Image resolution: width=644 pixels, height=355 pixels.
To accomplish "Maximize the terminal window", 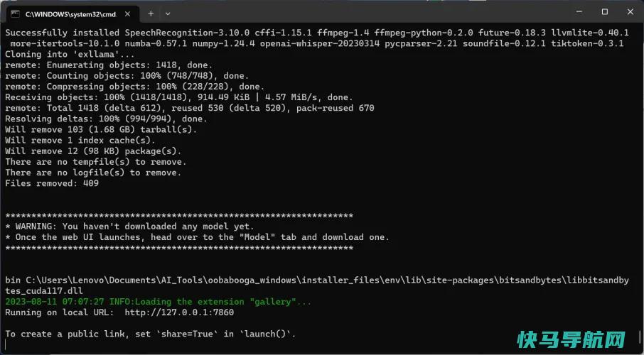I will coord(605,12).
